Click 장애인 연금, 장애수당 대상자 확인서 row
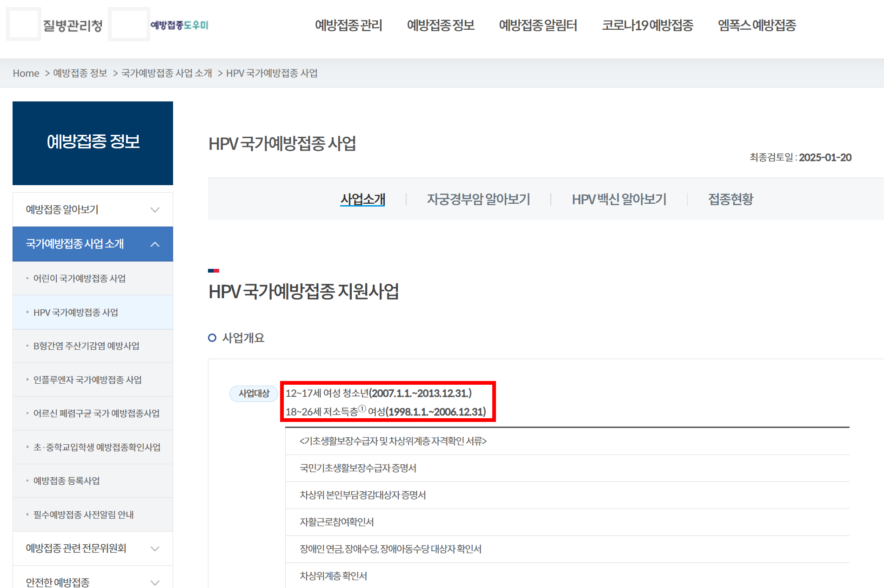 click(567, 549)
